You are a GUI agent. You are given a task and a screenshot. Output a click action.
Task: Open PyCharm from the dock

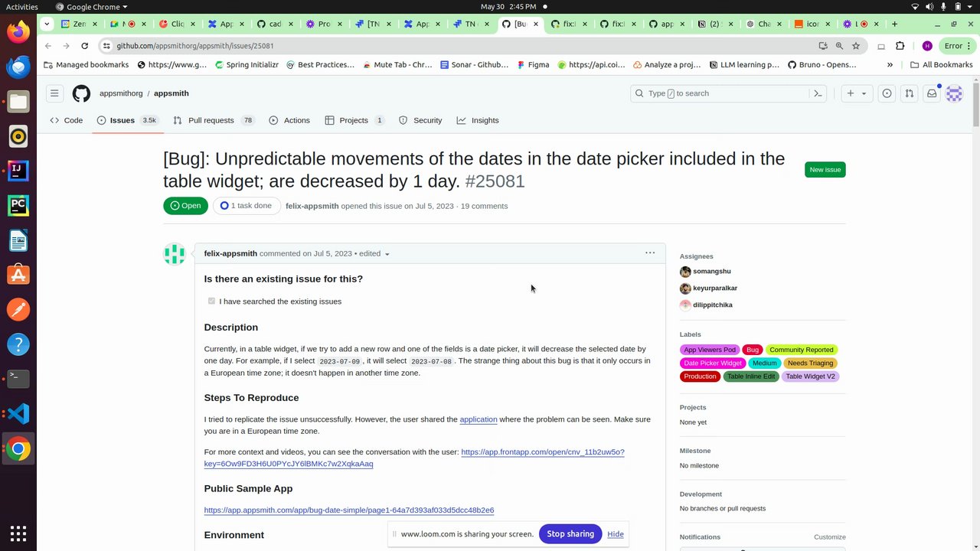click(x=18, y=205)
